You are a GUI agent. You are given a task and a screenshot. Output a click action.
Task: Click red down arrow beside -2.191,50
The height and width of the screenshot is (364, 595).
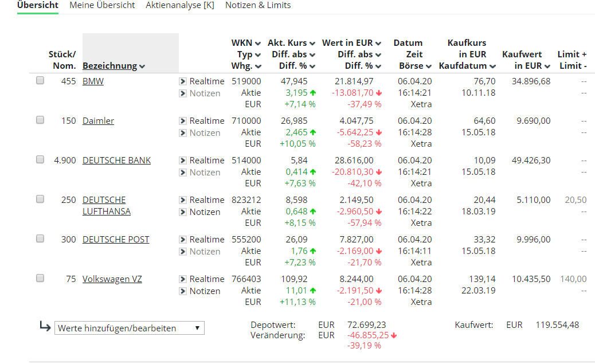[379, 291]
